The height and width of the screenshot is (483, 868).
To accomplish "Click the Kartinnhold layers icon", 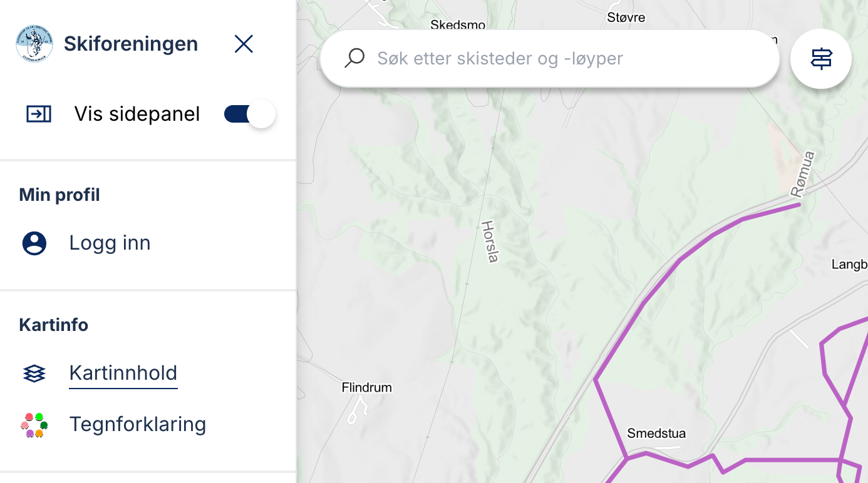I will tap(34, 374).
